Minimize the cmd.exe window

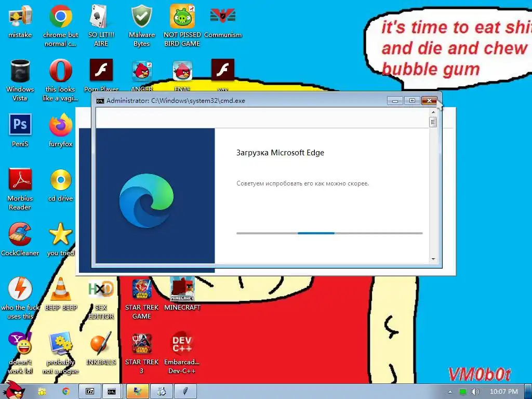pyautogui.click(x=395, y=101)
